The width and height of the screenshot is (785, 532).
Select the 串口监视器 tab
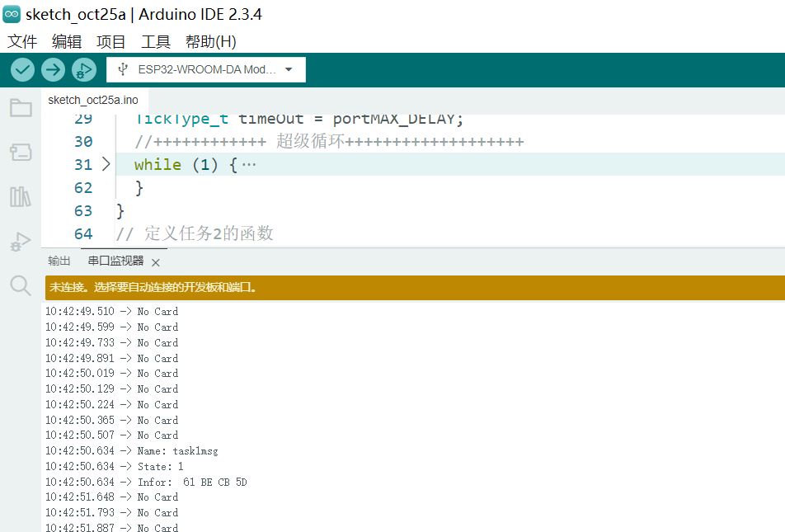point(115,261)
